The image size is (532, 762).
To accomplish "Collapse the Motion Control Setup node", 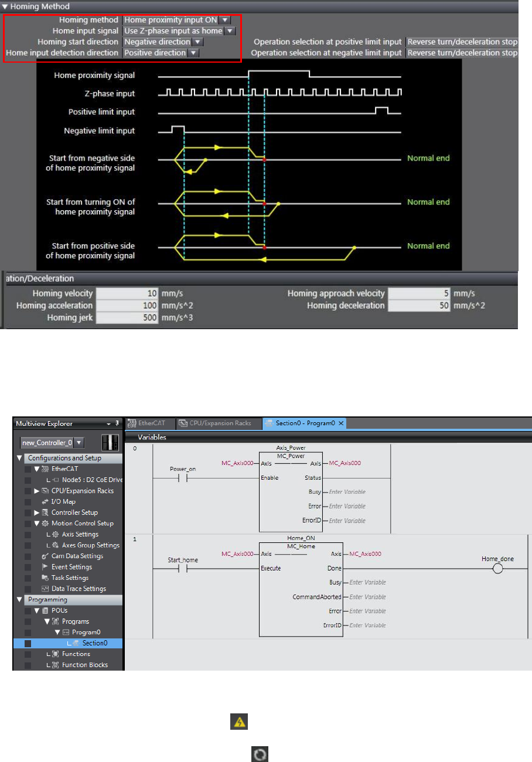I will pos(37,523).
